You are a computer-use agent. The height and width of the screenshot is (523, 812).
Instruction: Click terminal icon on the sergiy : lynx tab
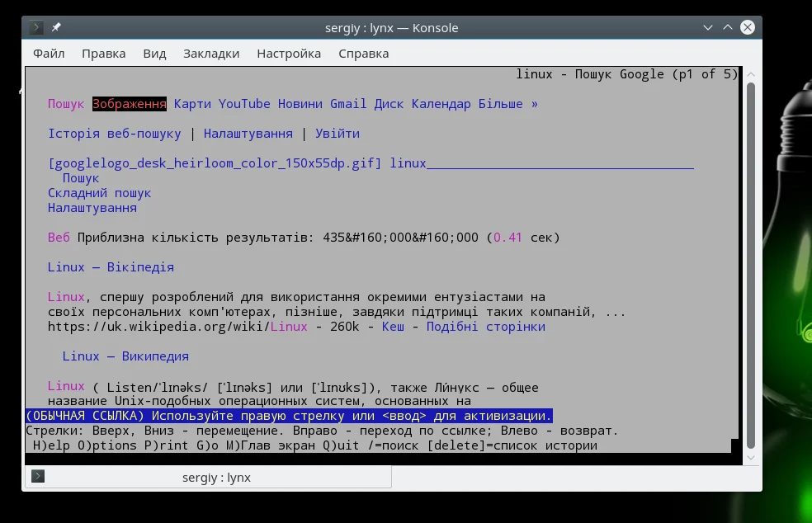[x=38, y=476]
